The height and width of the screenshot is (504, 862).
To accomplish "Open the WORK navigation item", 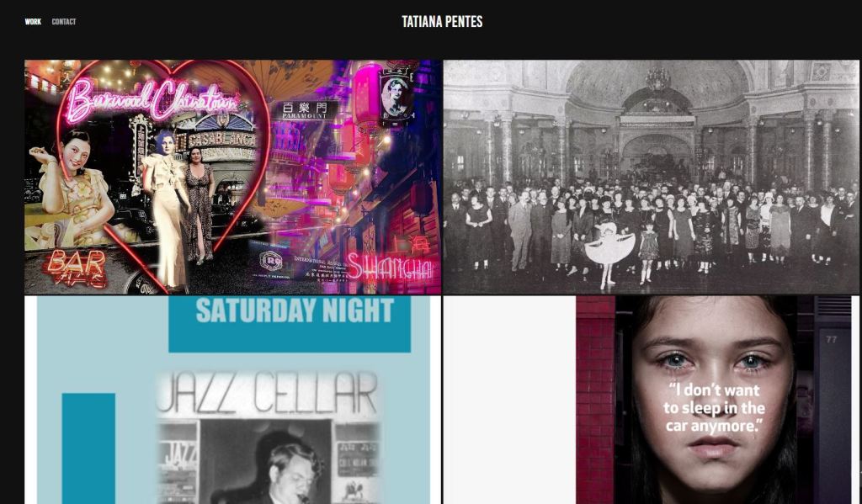I will pyautogui.click(x=33, y=22).
